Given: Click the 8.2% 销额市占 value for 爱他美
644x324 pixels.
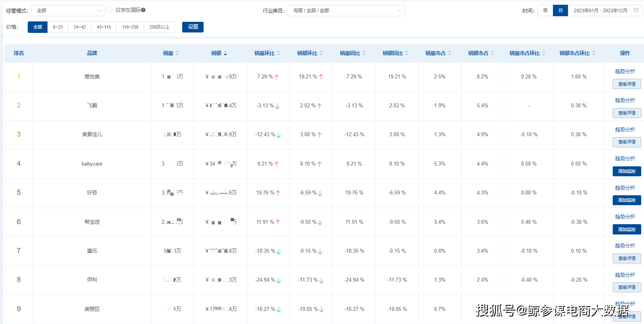Looking at the screenshot, I should 482,76.
